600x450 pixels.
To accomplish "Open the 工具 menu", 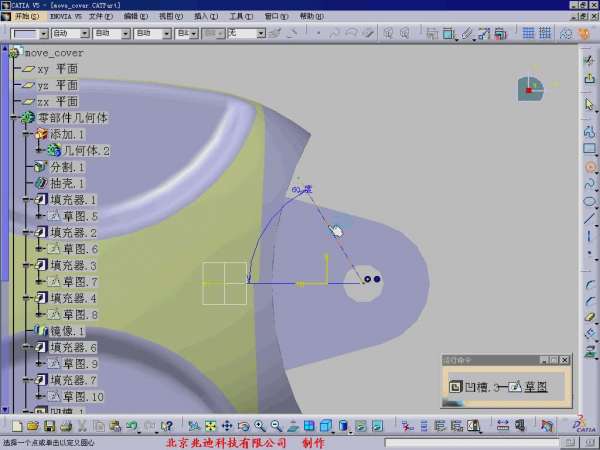I will [x=241, y=16].
